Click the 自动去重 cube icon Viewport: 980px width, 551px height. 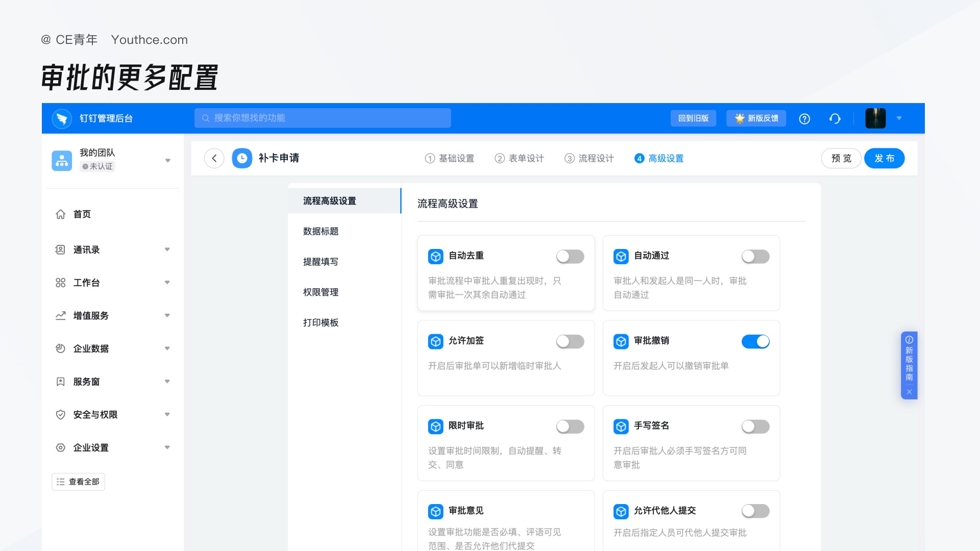(x=435, y=257)
